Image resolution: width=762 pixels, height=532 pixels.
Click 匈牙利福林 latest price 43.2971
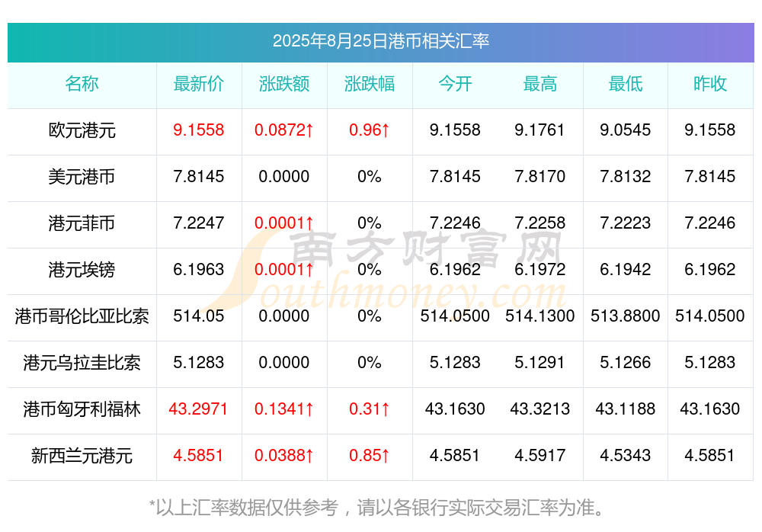(198, 409)
